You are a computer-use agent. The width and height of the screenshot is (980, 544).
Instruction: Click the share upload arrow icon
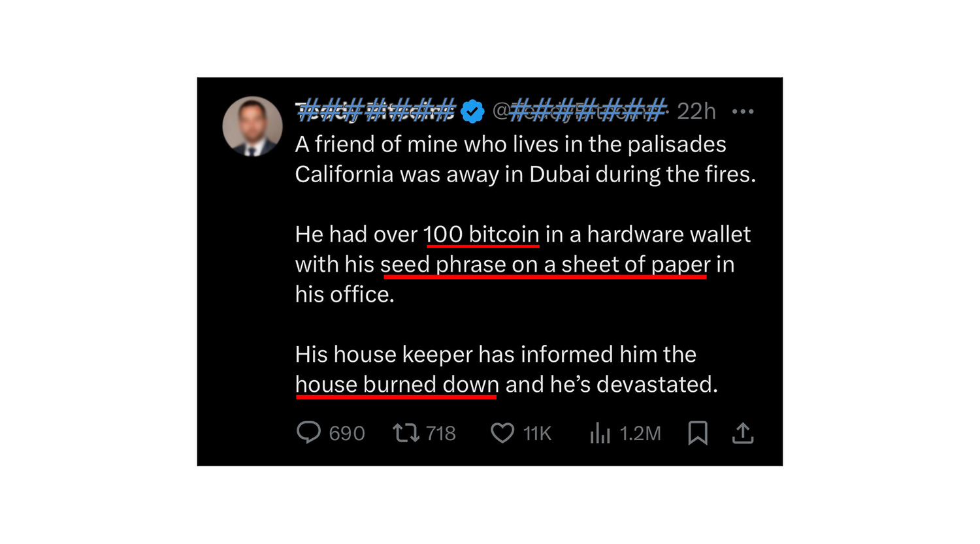743,432
